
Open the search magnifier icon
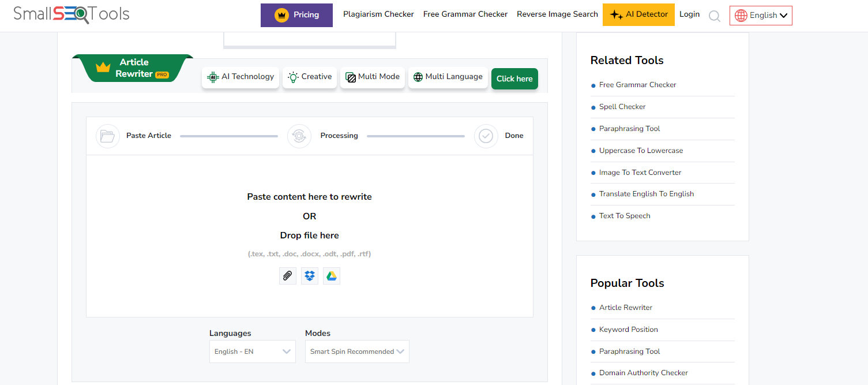(715, 16)
